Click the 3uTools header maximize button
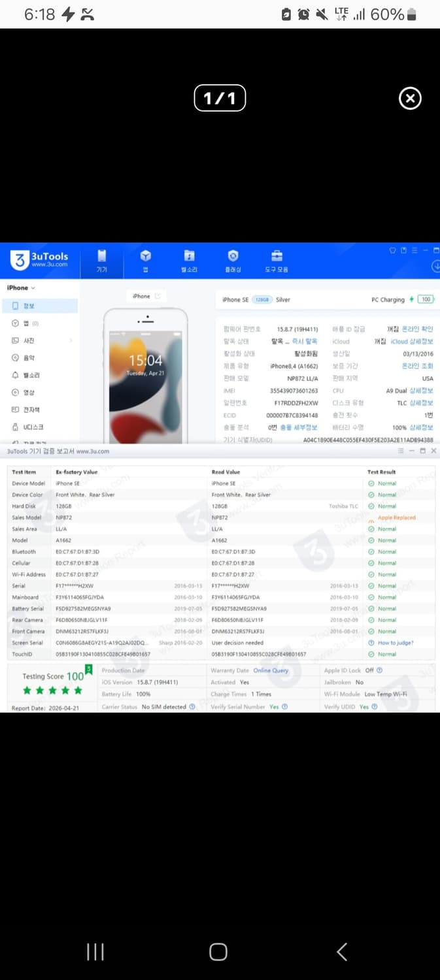This screenshot has height=980, width=440. click(436, 250)
